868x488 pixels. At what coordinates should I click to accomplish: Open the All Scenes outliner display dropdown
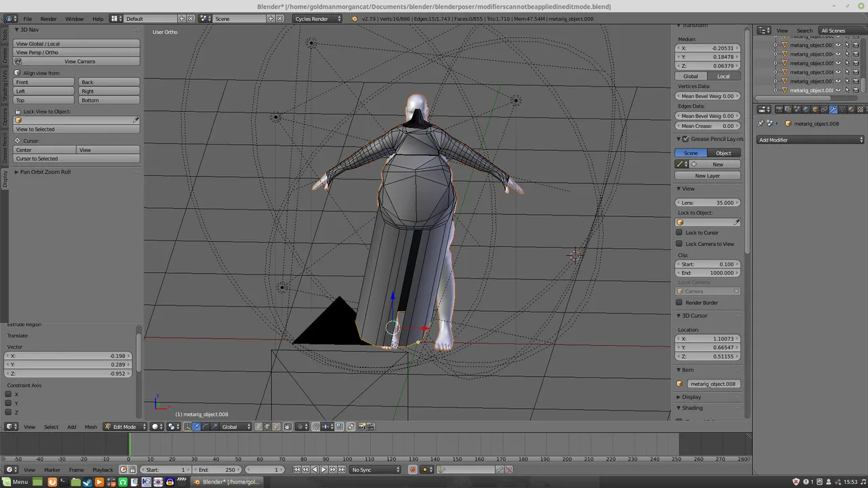pyautogui.click(x=842, y=30)
